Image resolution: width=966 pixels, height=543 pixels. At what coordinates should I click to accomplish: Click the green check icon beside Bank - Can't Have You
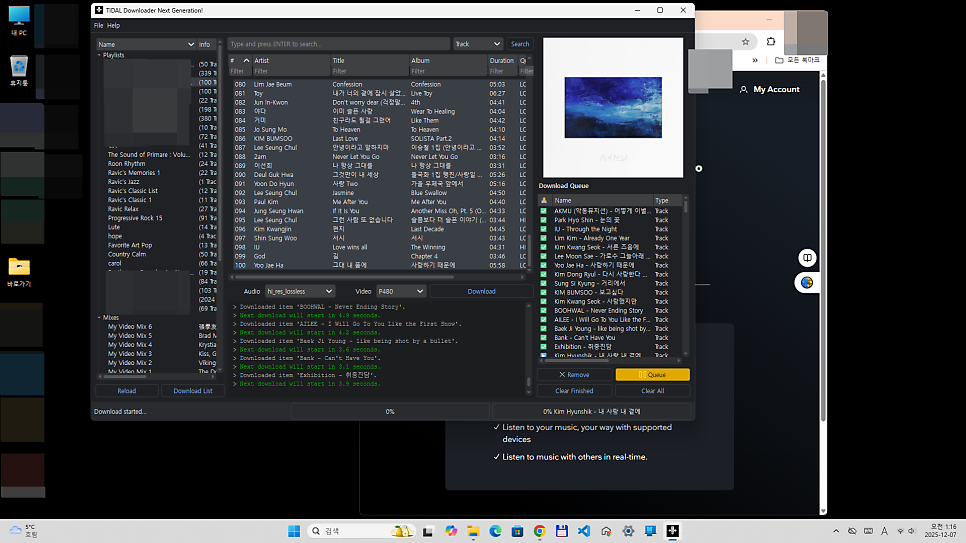point(543,338)
